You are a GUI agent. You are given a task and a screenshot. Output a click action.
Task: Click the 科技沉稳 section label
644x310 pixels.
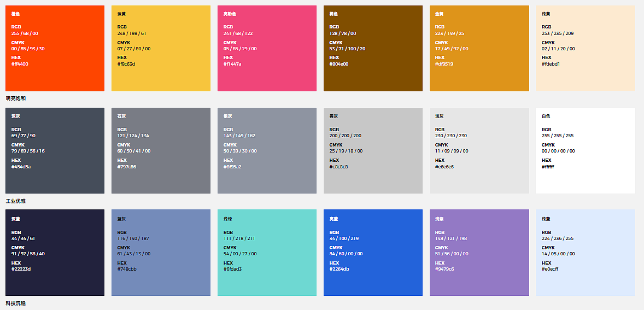[x=16, y=303]
